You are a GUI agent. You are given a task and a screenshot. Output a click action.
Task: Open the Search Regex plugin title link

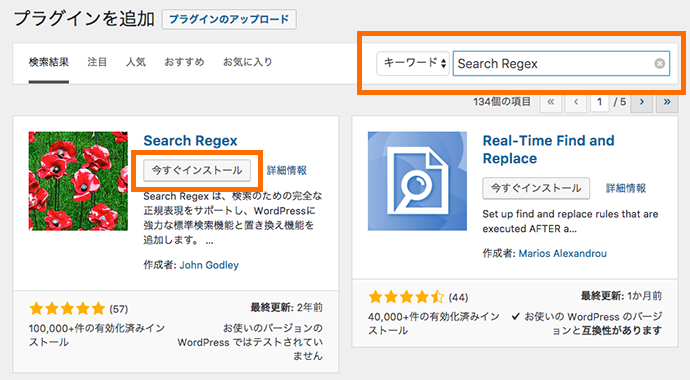coord(190,141)
